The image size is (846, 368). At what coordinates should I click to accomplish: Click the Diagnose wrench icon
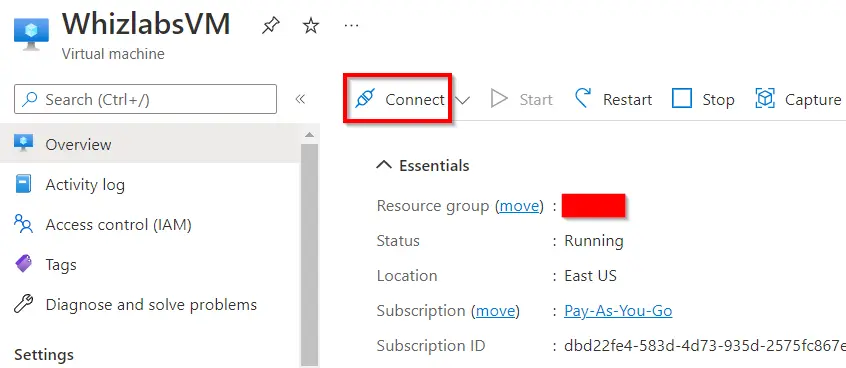coord(23,304)
